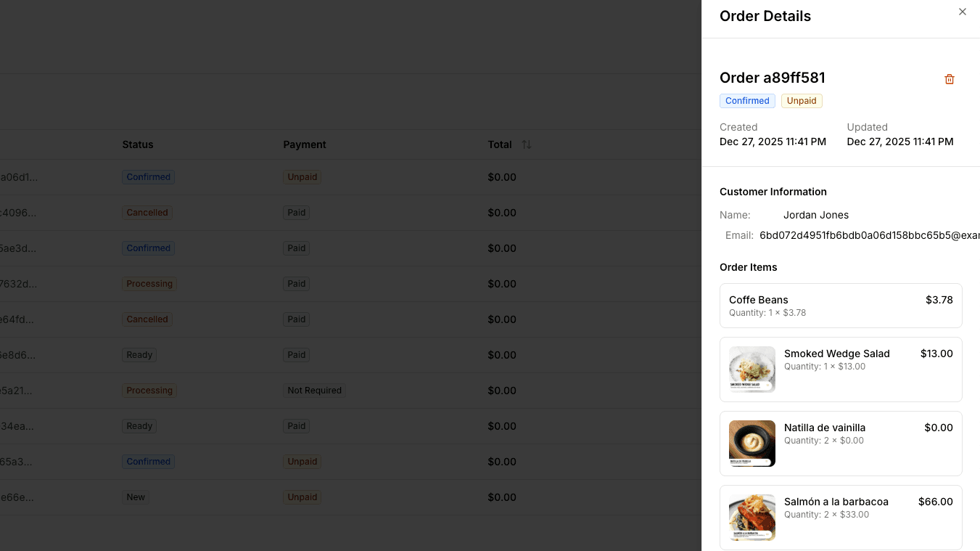Select the Coffe Beans order item card

coord(841,305)
